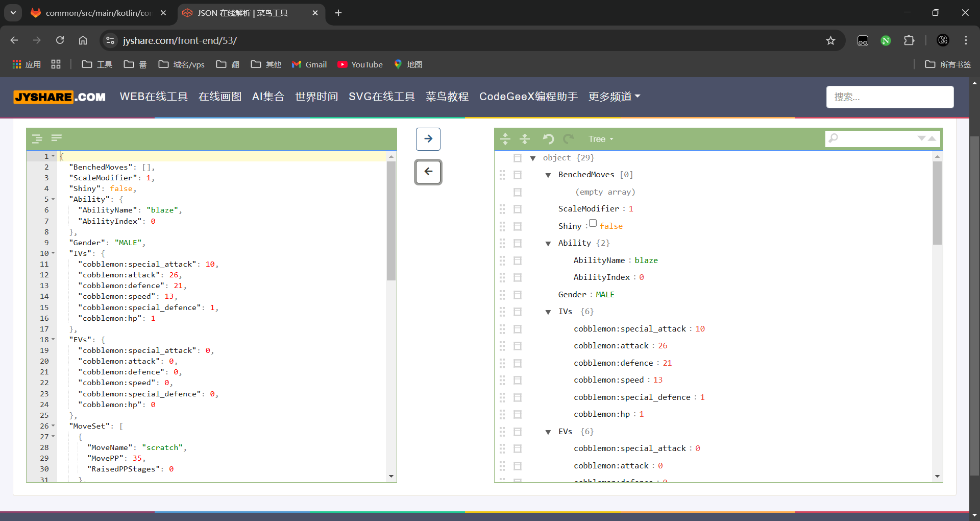Click the site search input field
Image resolution: width=980 pixels, height=521 pixels.
click(x=889, y=97)
